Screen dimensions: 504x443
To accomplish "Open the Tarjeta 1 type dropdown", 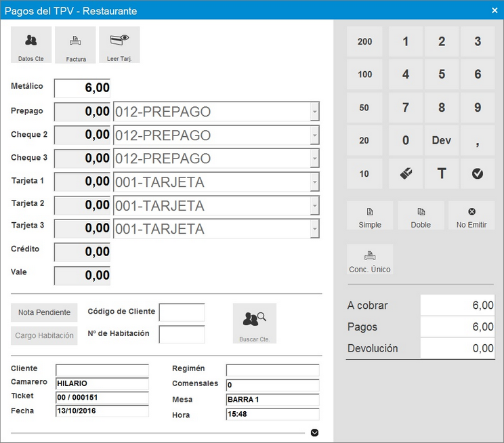I will [x=315, y=182].
